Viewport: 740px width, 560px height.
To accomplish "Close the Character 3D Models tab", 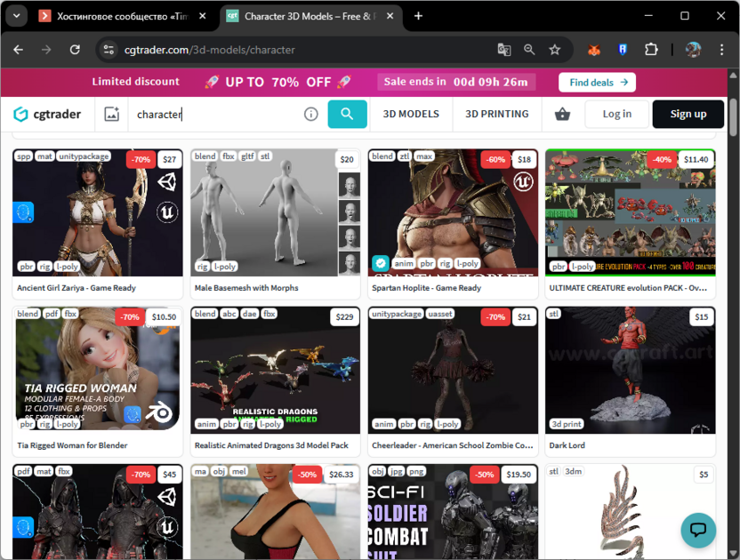I will pos(390,16).
